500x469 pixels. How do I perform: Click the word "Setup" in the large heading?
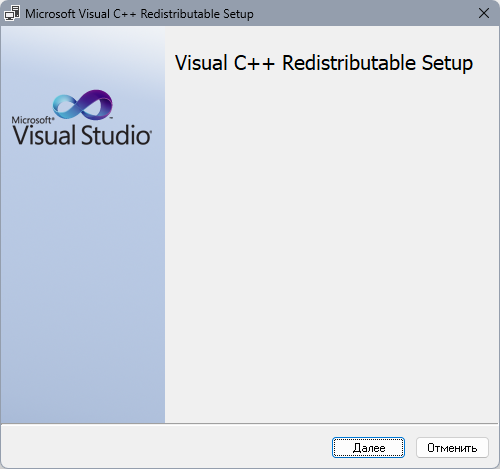[447, 64]
